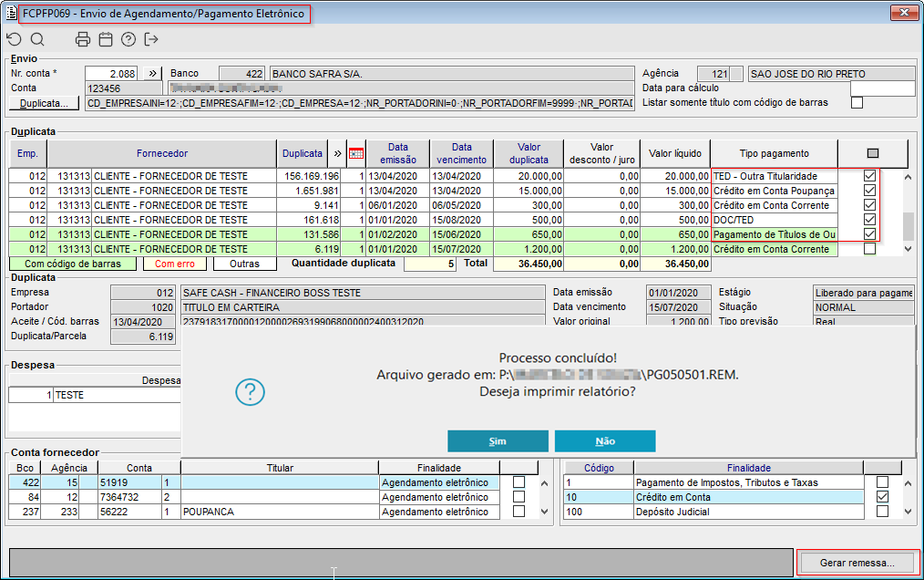Click the red calendar icon column header
This screenshot has height=580, width=924.
coord(356,153)
